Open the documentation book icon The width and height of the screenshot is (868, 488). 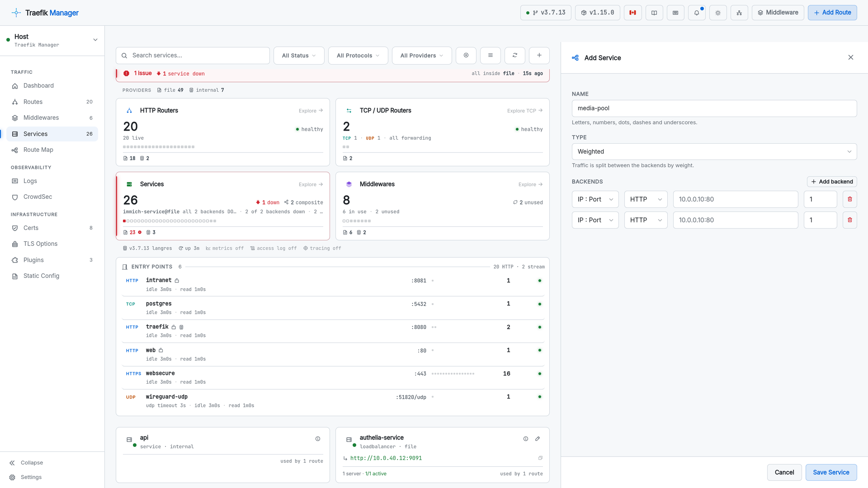click(x=654, y=13)
